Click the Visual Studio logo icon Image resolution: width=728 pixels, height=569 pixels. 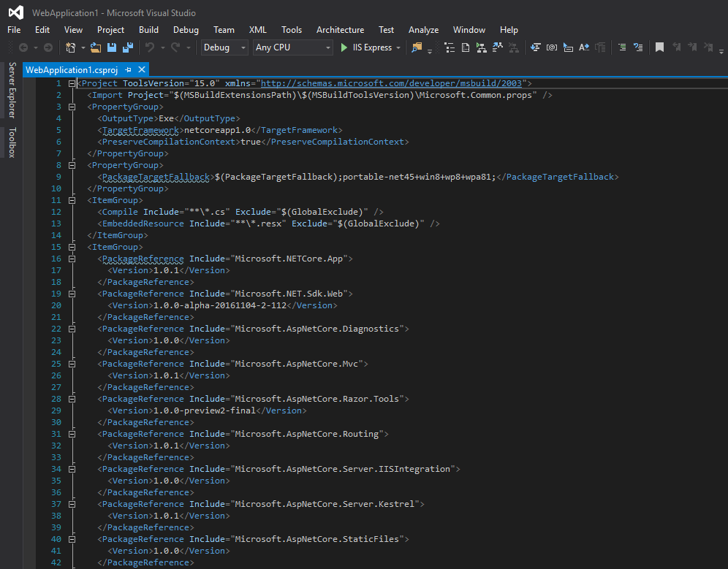tap(16, 12)
